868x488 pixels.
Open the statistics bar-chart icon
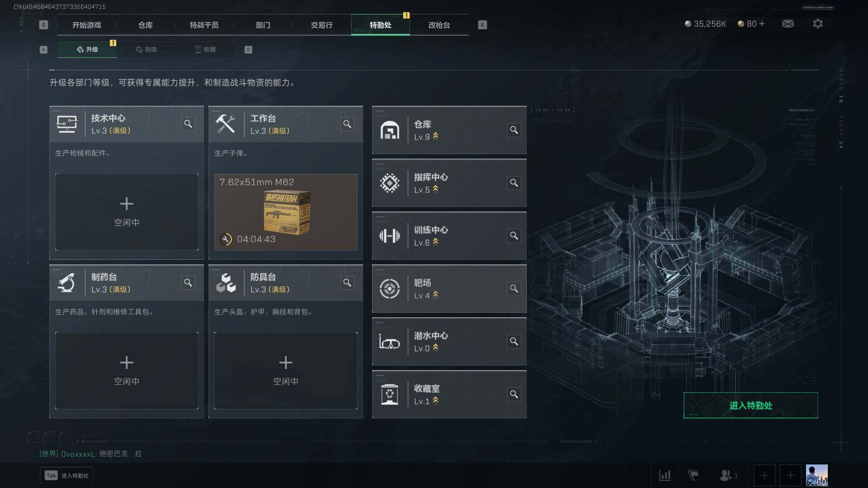(665, 475)
